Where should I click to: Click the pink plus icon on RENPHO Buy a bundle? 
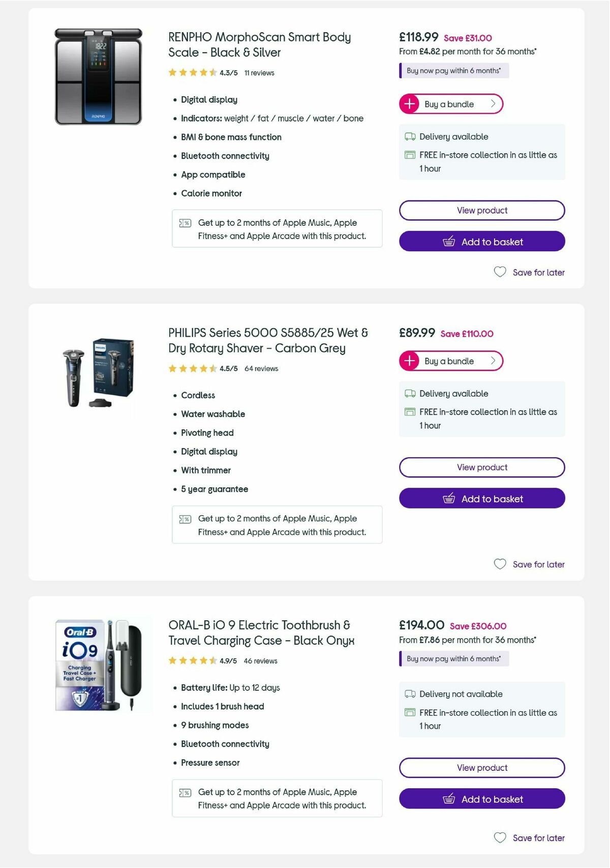pyautogui.click(x=410, y=104)
